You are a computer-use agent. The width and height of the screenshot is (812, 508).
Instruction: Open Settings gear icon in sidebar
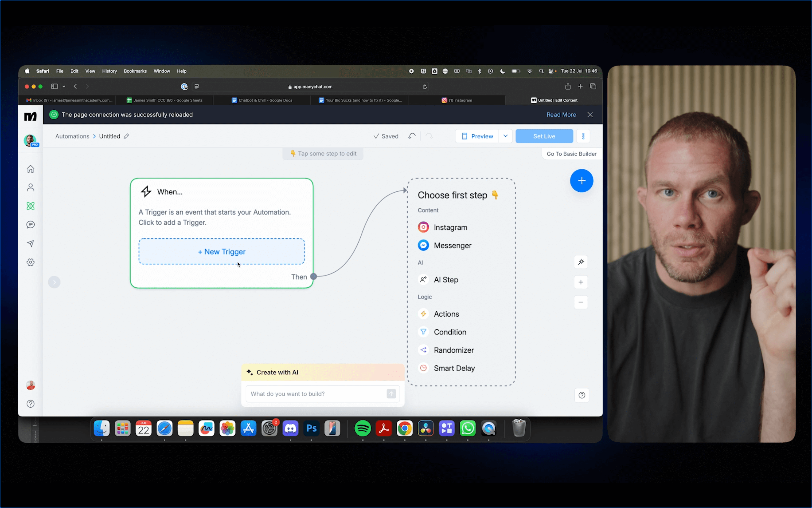coord(31,262)
